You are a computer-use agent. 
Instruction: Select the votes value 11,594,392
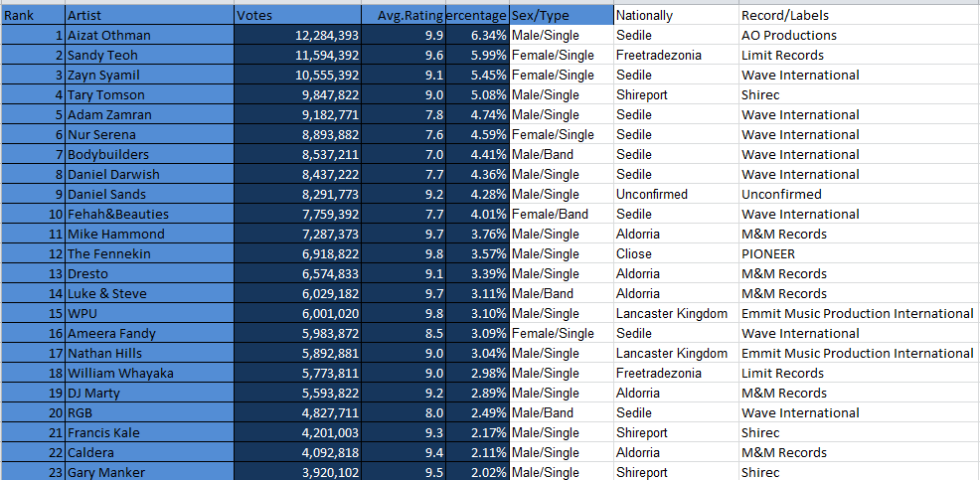coord(298,55)
